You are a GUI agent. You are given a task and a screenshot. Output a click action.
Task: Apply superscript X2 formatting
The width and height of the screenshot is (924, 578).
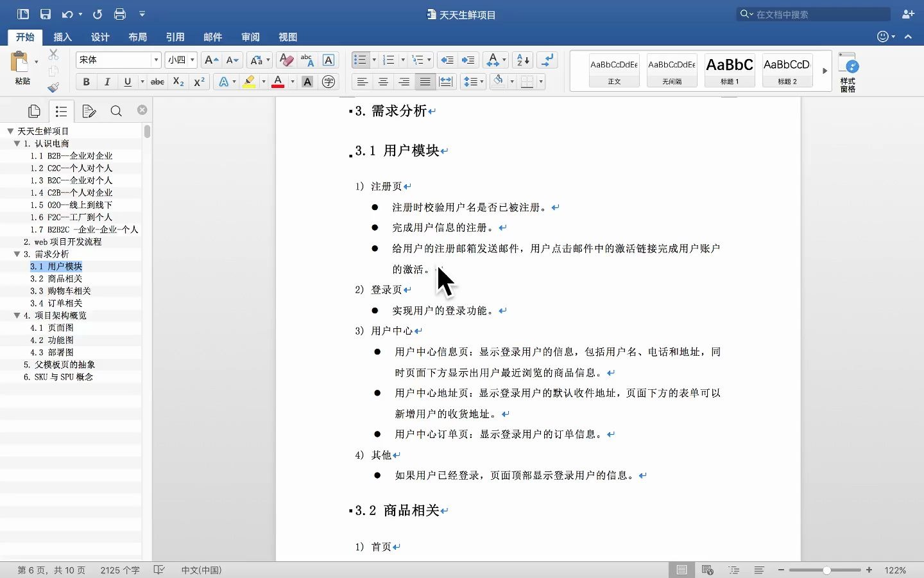(200, 82)
